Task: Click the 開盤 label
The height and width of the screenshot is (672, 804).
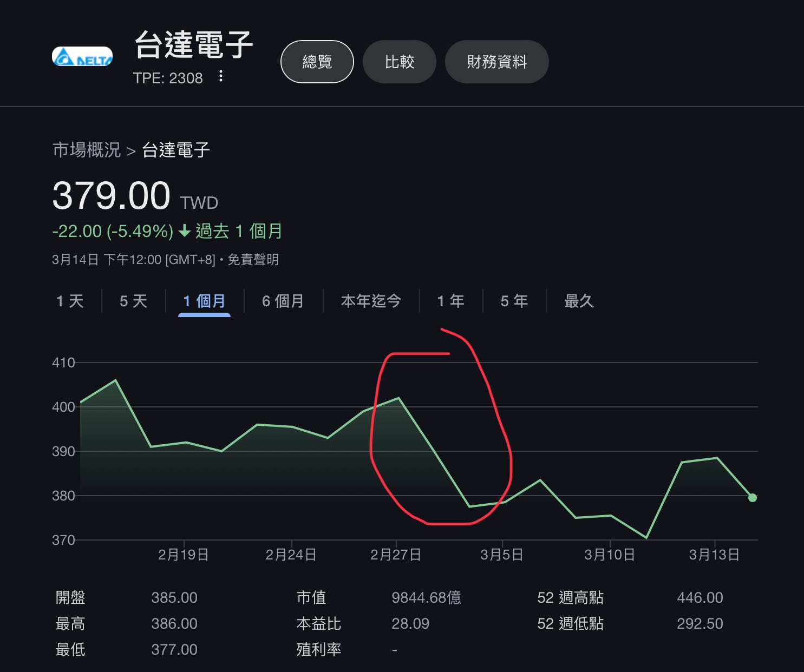Action: (x=70, y=598)
